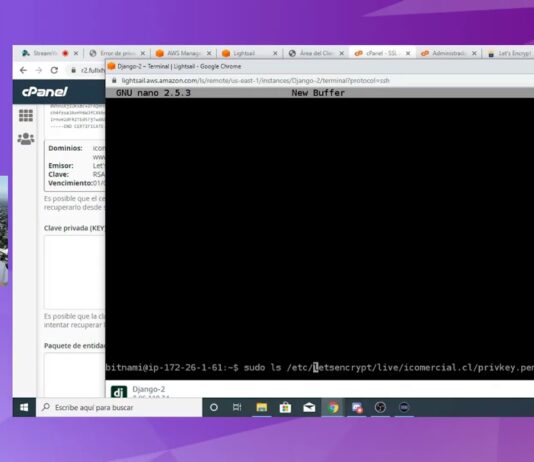Open the Mail app from the taskbar
The height and width of the screenshot is (462, 534).
point(309,407)
